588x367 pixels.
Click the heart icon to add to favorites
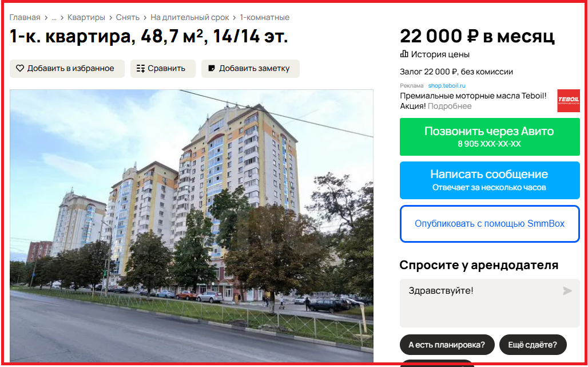[20, 68]
